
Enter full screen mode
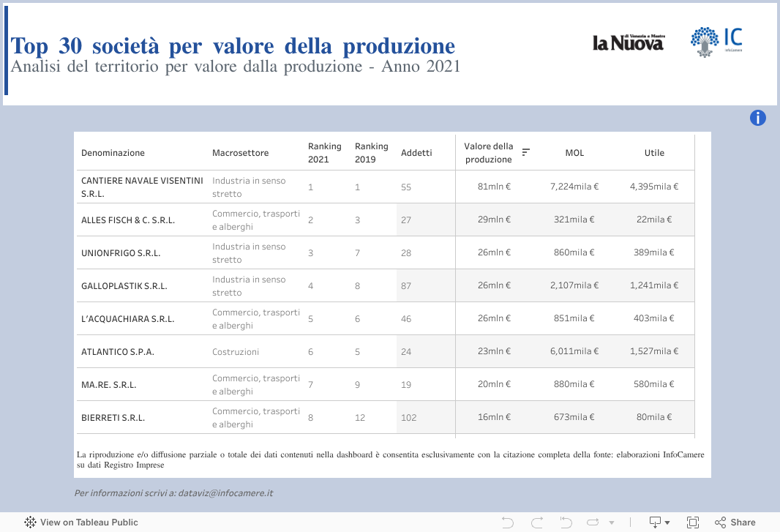[692, 522]
